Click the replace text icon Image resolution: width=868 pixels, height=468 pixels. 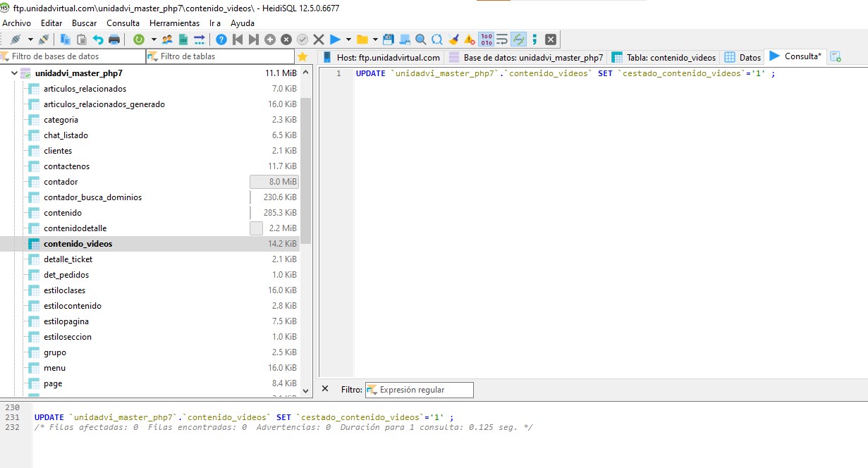(437, 39)
